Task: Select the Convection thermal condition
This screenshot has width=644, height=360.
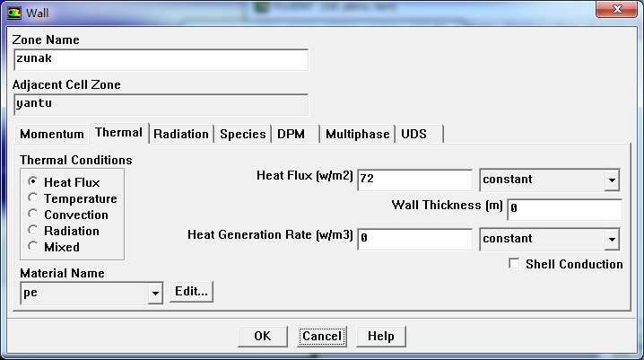Action: [34, 214]
